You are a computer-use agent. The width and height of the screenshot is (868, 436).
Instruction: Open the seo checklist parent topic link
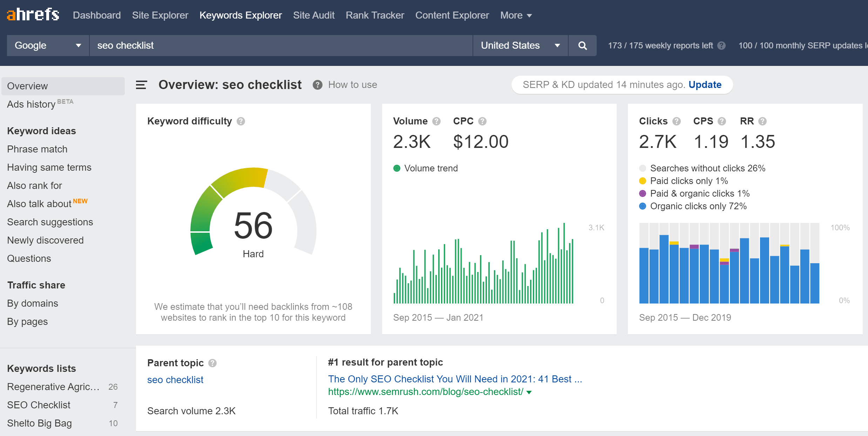click(x=175, y=380)
